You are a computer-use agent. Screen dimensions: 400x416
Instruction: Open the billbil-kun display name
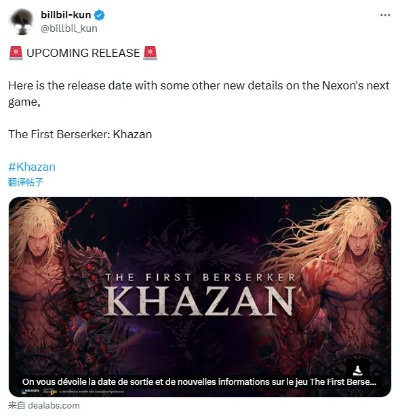click(66, 15)
